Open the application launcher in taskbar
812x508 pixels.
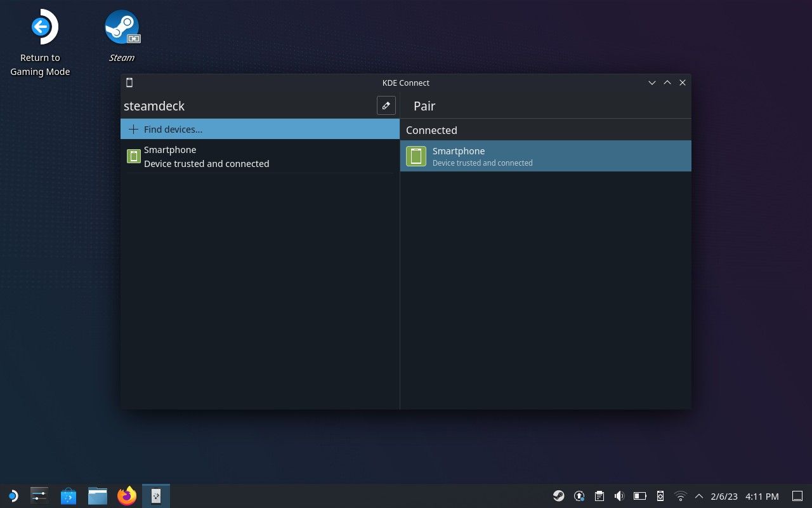[x=12, y=496]
